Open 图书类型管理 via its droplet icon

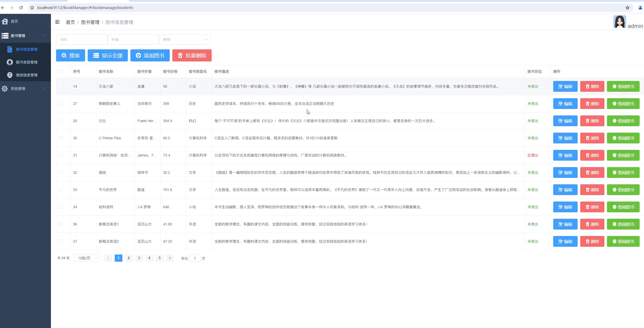pyautogui.click(x=10, y=62)
